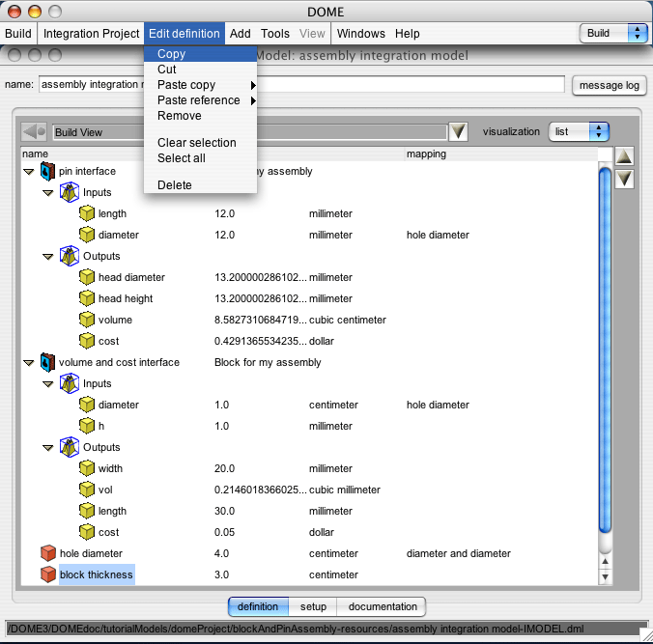Viewport: 653px width, 644px height.
Task: Click the model name input field
Action: pyautogui.click(x=301, y=84)
